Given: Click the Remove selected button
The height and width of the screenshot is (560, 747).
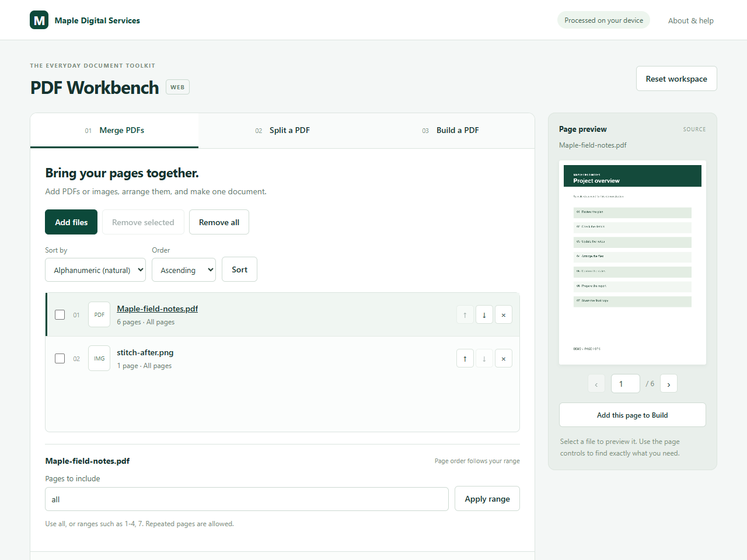Looking at the screenshot, I should click(143, 222).
